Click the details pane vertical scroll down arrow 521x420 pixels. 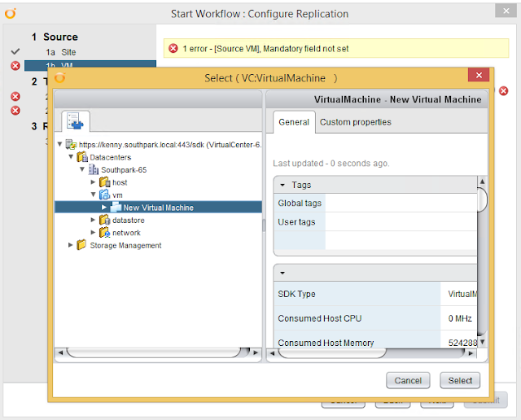(x=482, y=341)
